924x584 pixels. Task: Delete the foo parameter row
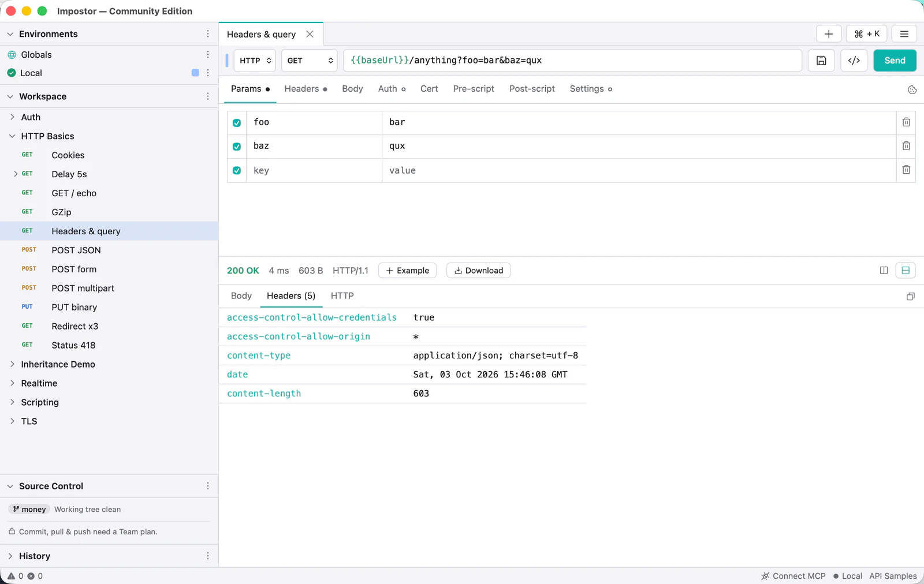click(906, 122)
